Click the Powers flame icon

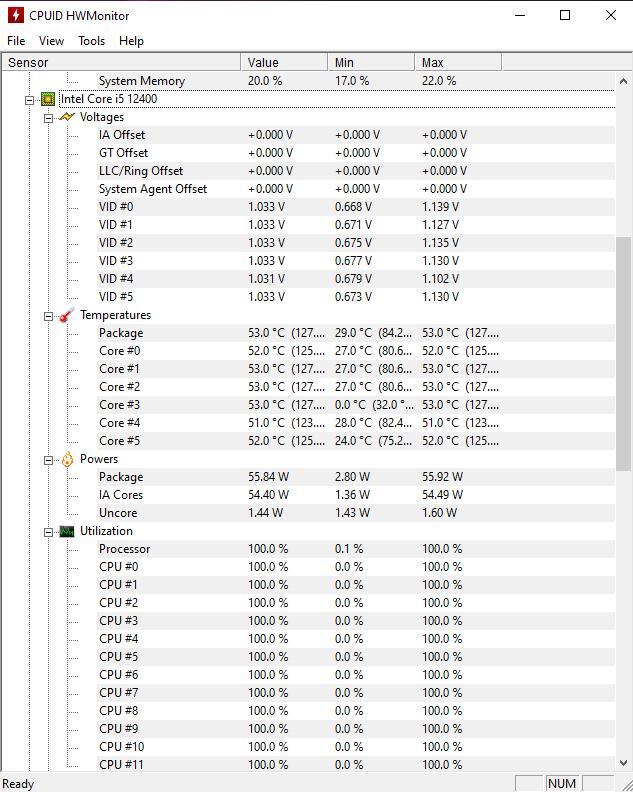pyautogui.click(x=67, y=459)
